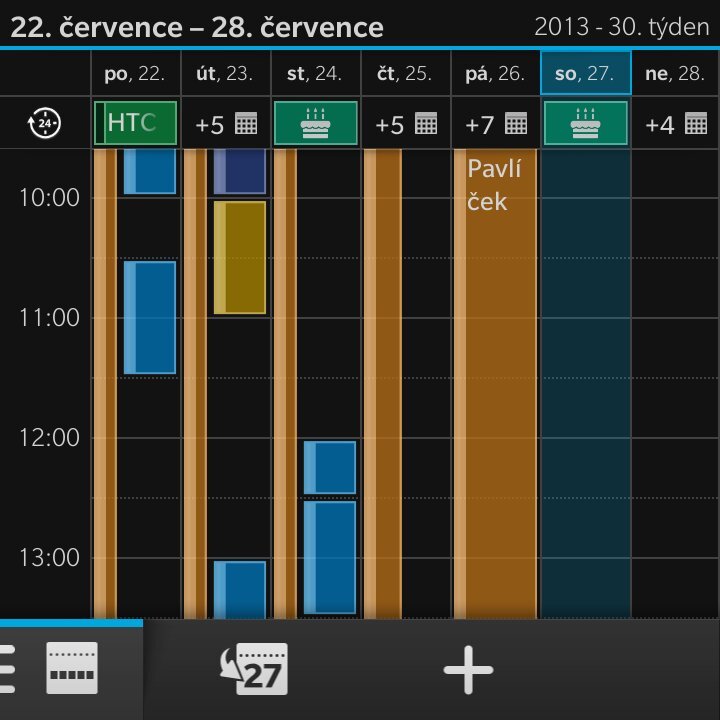Image resolution: width=720 pixels, height=720 pixels.
Task: Open the yellow event on Tuesday
Action: click(240, 258)
